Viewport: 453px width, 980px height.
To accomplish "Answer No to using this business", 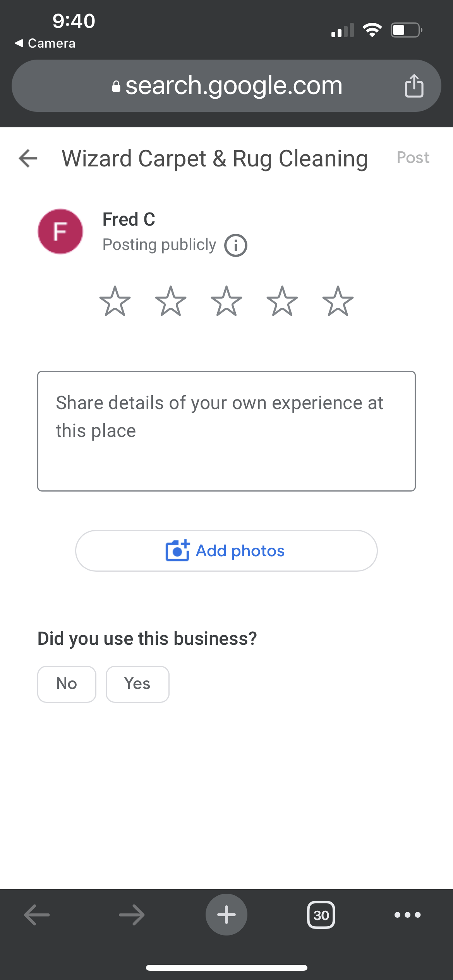I will [x=67, y=684].
